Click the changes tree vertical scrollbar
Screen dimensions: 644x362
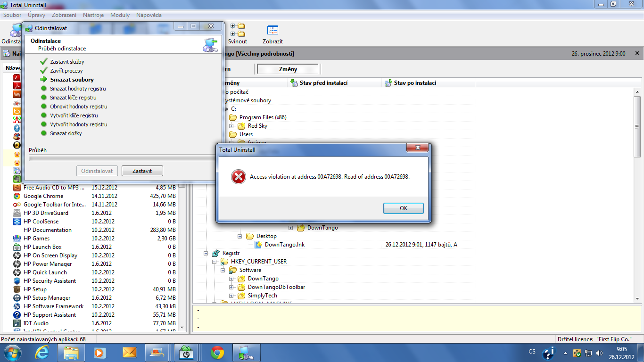coord(637,195)
